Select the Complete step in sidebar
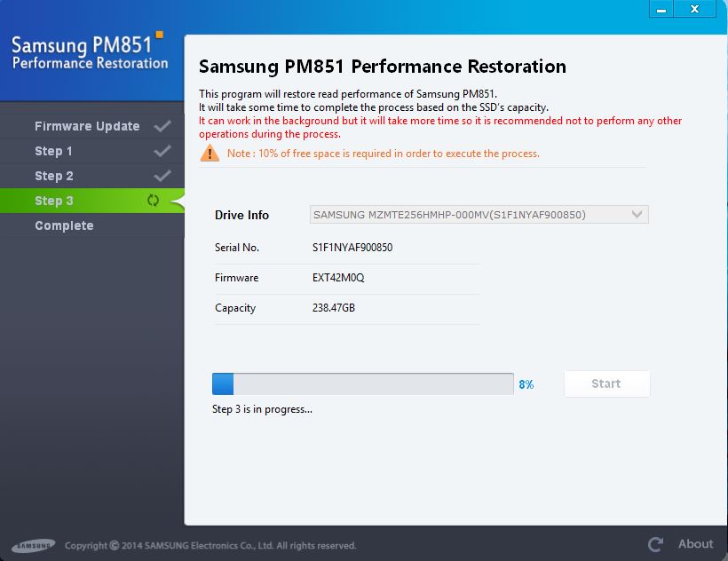The height and width of the screenshot is (561, 728). click(x=92, y=225)
